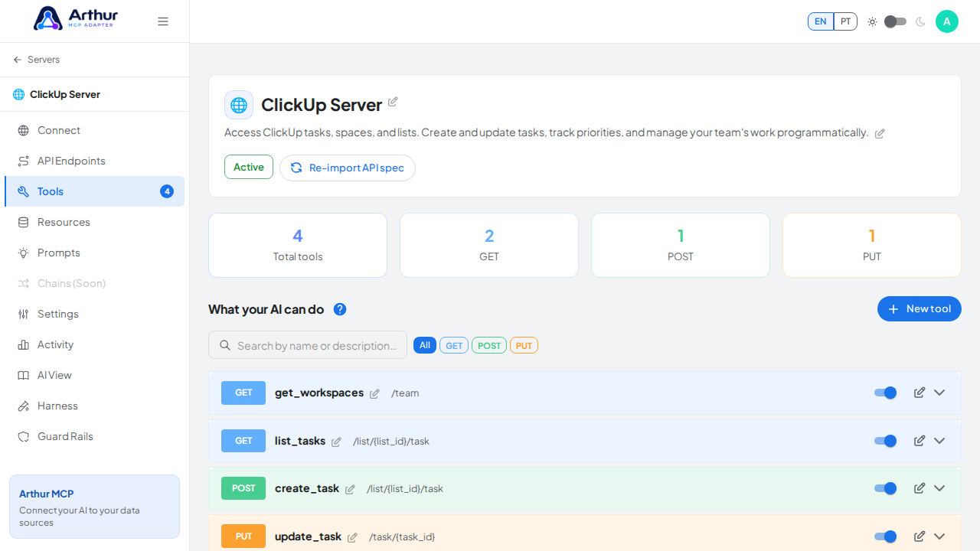Click the server globe icon in header card
Viewport: 980px width, 551px height.
click(x=239, y=105)
